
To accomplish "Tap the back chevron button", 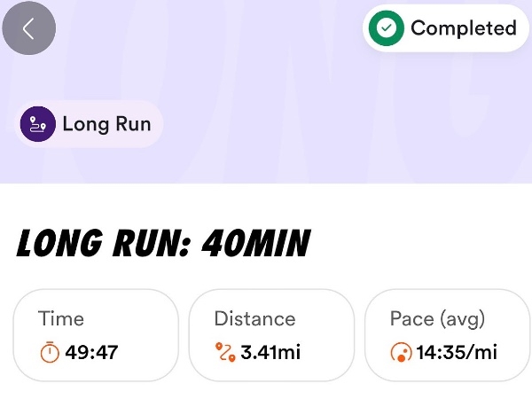I will pos(29,28).
